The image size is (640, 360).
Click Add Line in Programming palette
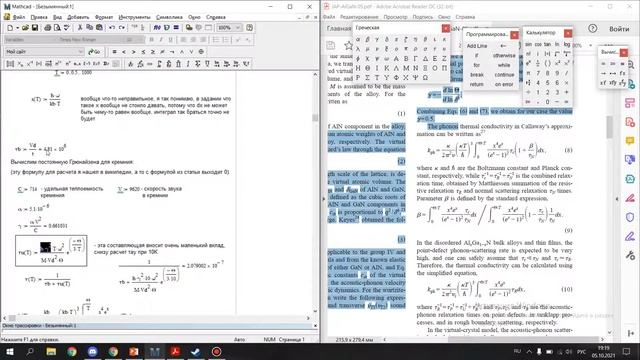pyautogui.click(x=477, y=46)
